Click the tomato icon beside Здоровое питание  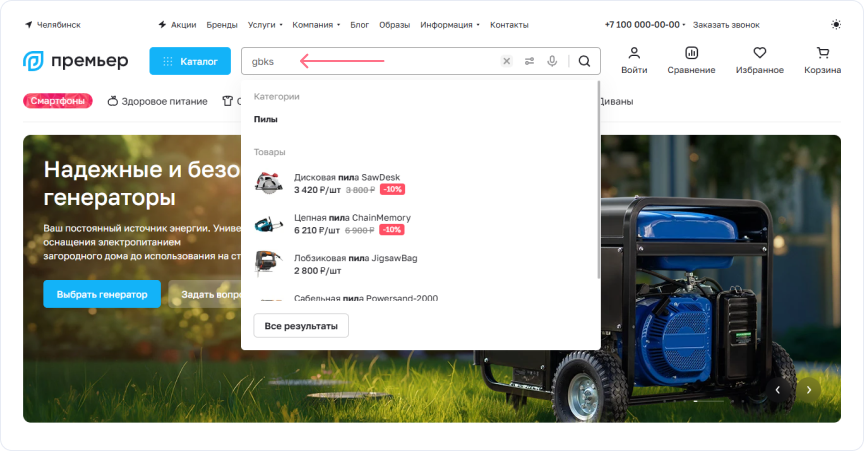point(112,101)
